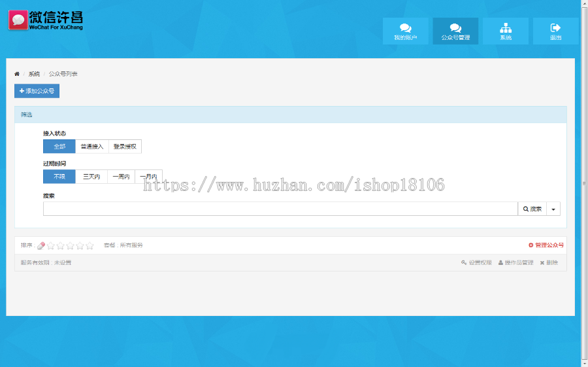Screen dimensions: 588x367
Task: Open 公众号管理 in the top navigation
Action: [x=455, y=31]
